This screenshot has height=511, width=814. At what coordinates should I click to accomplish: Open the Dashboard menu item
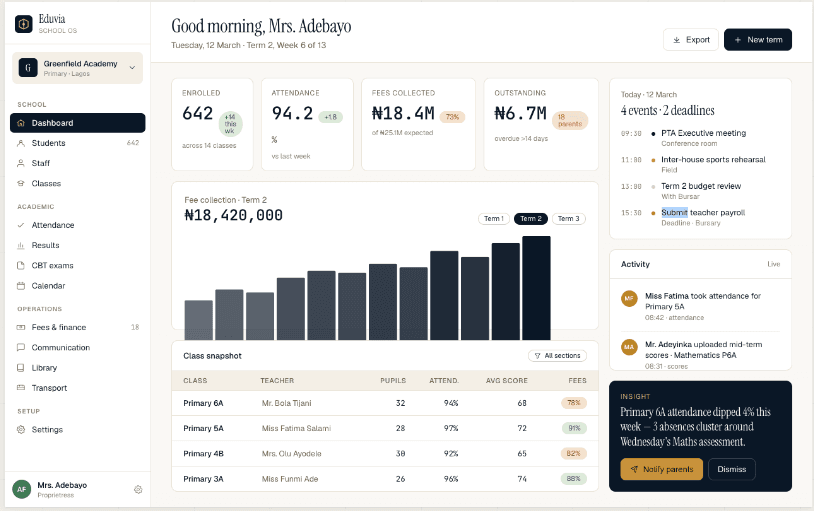77,123
